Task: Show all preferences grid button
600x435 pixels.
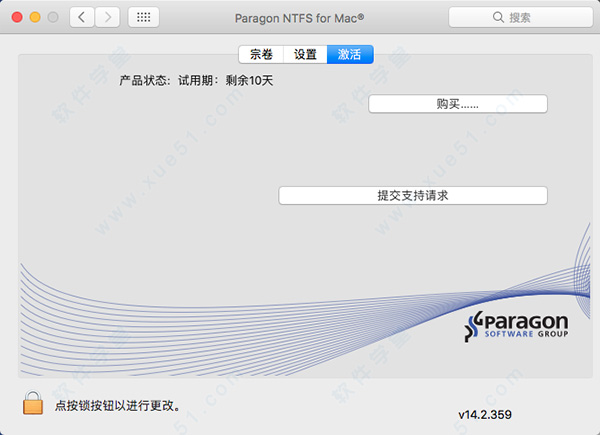Action: (143, 17)
